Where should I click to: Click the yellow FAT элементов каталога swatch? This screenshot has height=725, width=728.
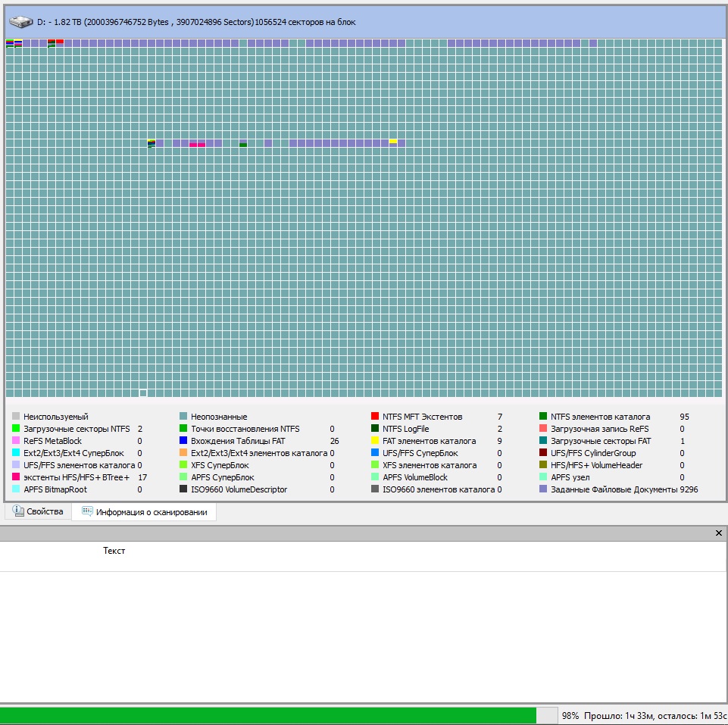(375, 441)
